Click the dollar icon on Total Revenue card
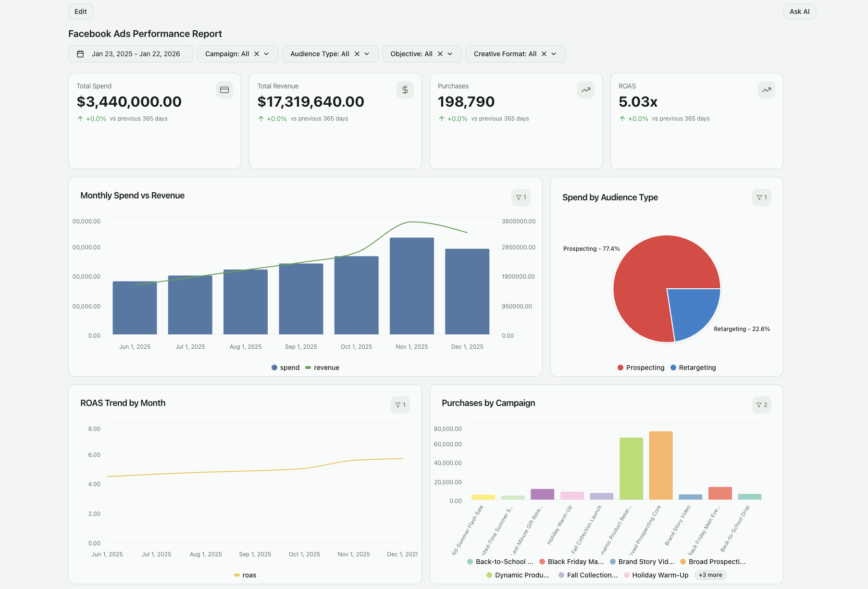 [405, 89]
